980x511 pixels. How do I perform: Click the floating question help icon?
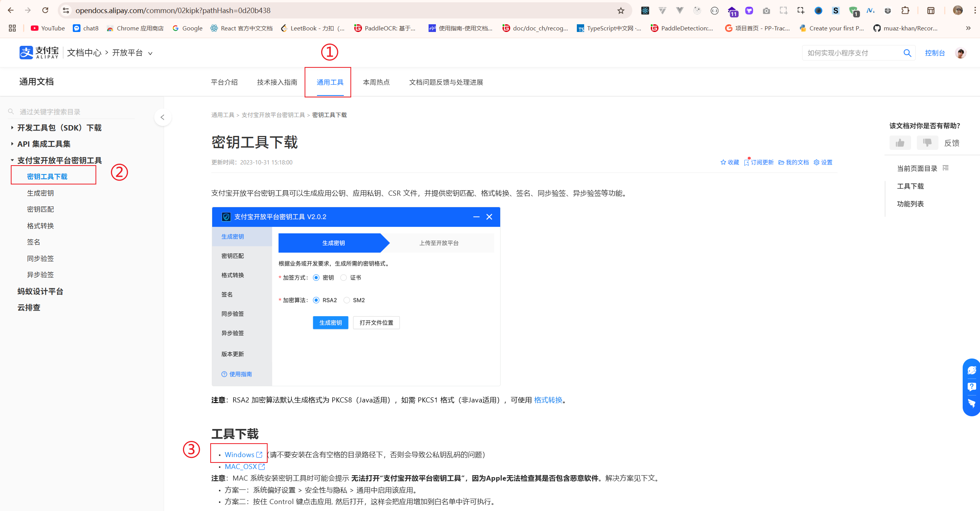[x=972, y=387]
